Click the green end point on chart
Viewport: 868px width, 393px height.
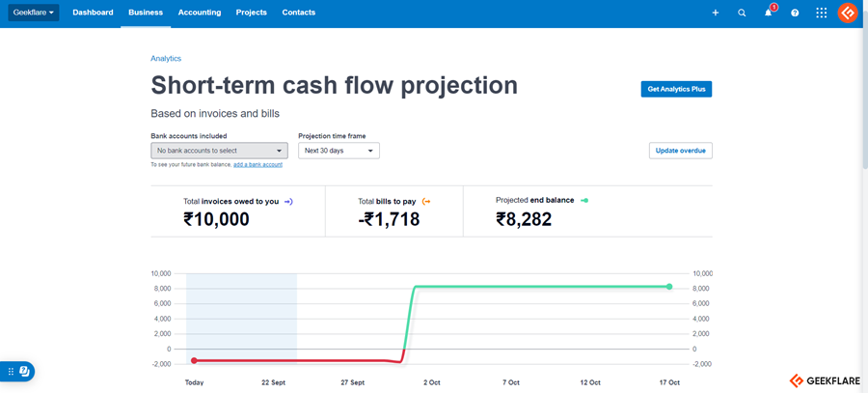click(x=669, y=286)
